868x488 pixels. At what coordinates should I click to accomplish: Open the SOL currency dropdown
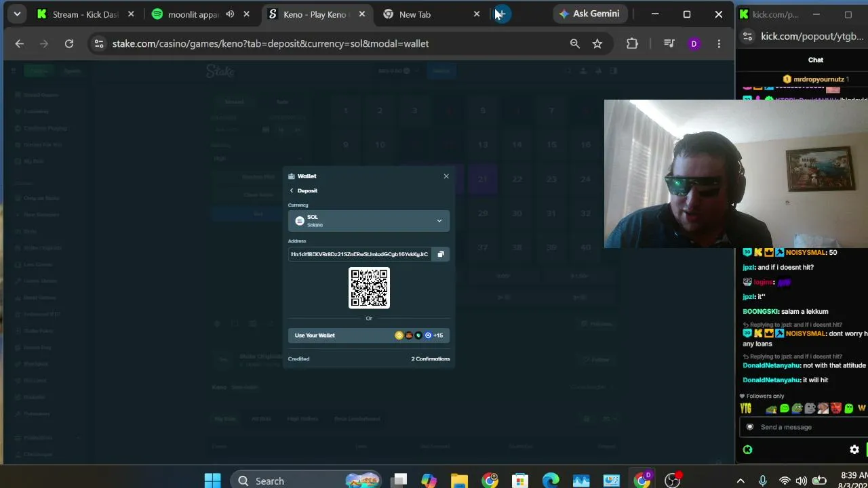tap(369, 221)
